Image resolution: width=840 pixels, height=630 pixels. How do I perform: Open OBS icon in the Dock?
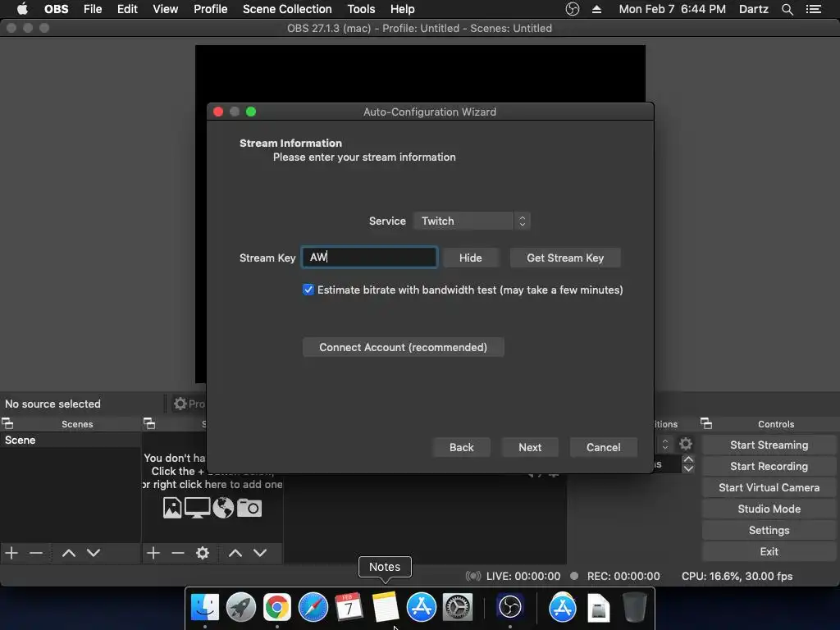(510, 607)
